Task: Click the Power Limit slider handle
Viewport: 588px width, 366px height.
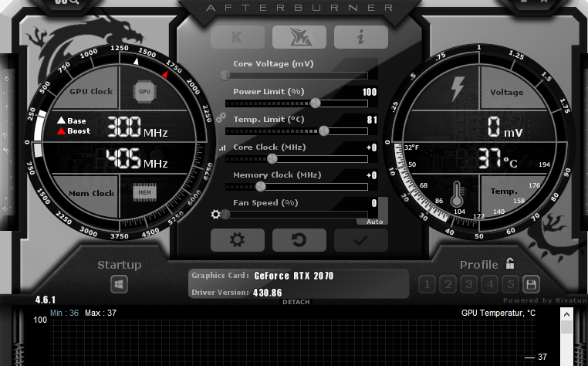Action: pos(316,103)
